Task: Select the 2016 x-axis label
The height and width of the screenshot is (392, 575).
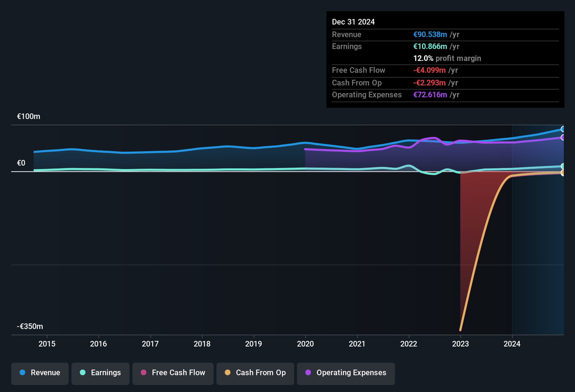Action: click(x=98, y=344)
